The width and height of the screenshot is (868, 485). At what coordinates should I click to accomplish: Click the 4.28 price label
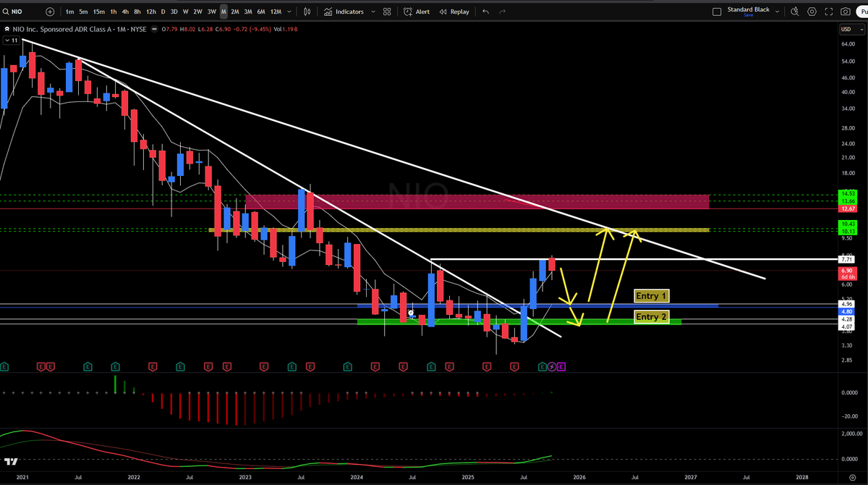pyautogui.click(x=846, y=319)
